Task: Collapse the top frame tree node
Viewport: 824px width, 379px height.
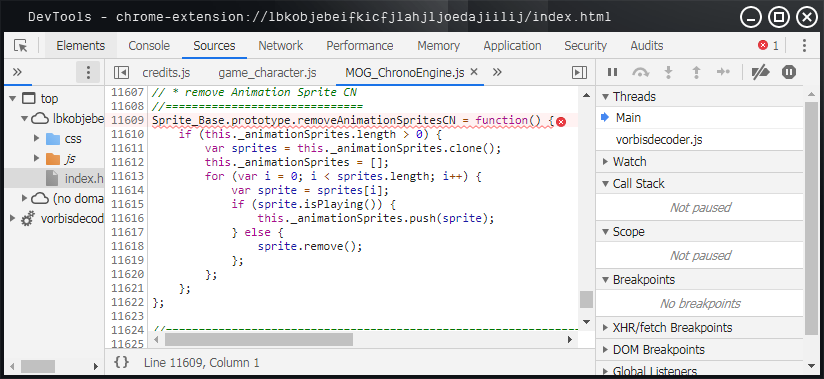Action: click(x=13, y=99)
